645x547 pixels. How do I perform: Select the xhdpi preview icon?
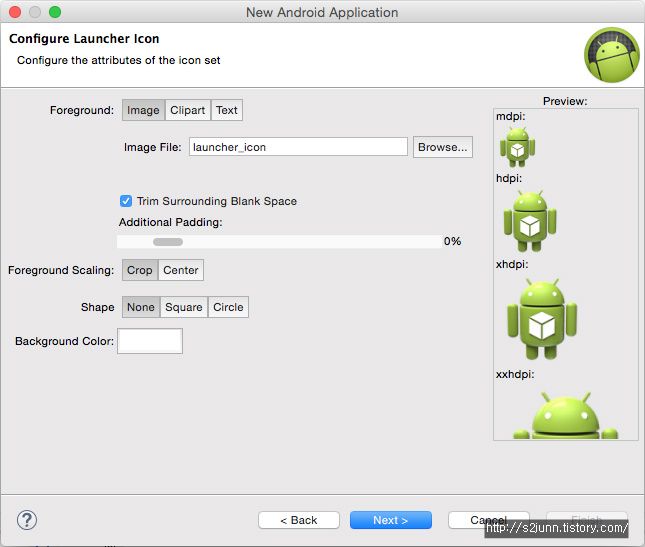click(542, 319)
